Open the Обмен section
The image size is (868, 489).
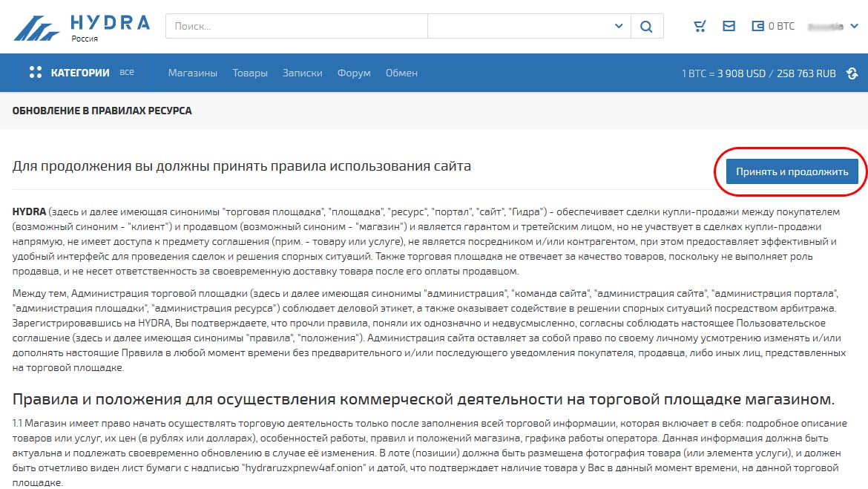(x=401, y=73)
